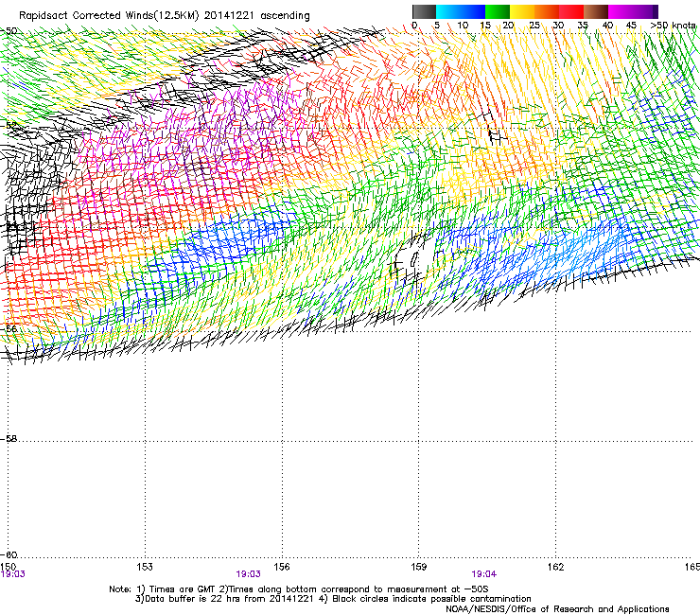This screenshot has height=615, width=700.
Task: Click 'NOAA/NESDIS/Office of Research and Applications' credit
Action: coord(557,609)
